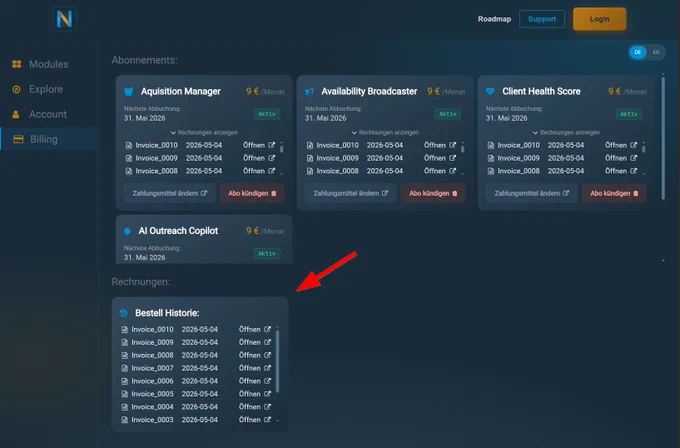Click the N logo in the header
This screenshot has height=448, width=680.
pos(64,19)
